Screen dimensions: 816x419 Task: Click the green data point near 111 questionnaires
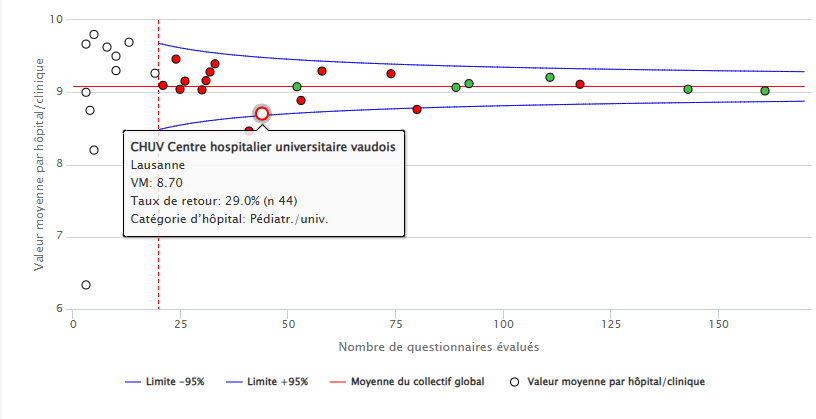coord(550,77)
